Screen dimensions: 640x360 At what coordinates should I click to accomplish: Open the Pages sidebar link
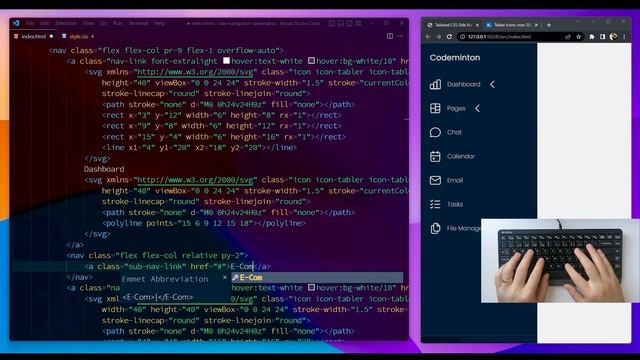coord(456,109)
